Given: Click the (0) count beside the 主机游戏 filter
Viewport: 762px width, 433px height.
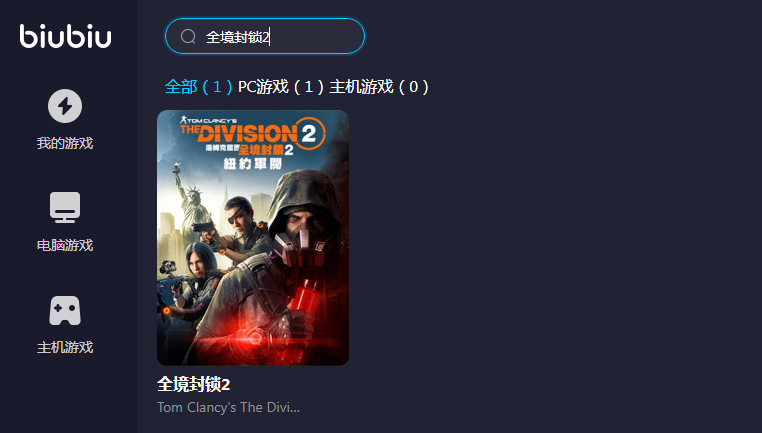Looking at the screenshot, I should 414,87.
